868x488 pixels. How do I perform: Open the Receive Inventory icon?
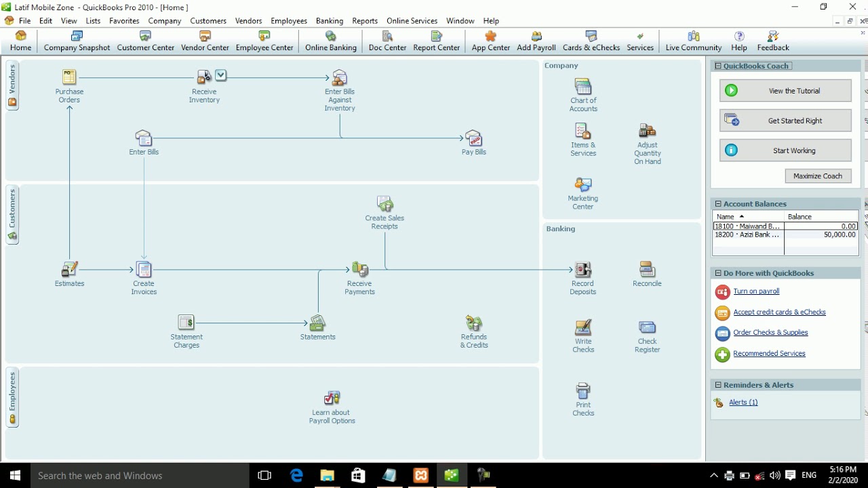click(203, 77)
